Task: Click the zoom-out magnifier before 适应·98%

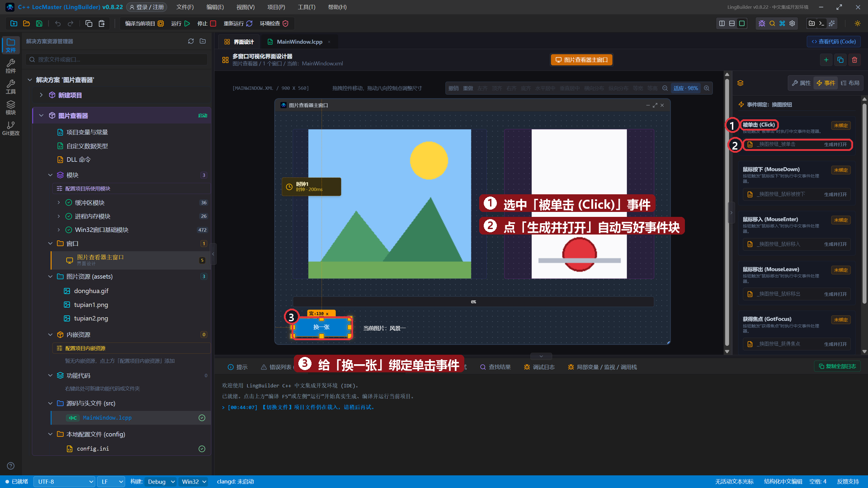Action: point(665,88)
